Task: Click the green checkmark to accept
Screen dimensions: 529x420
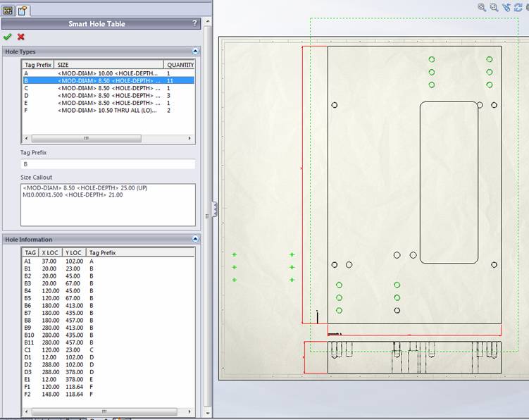Action: [x=8, y=37]
